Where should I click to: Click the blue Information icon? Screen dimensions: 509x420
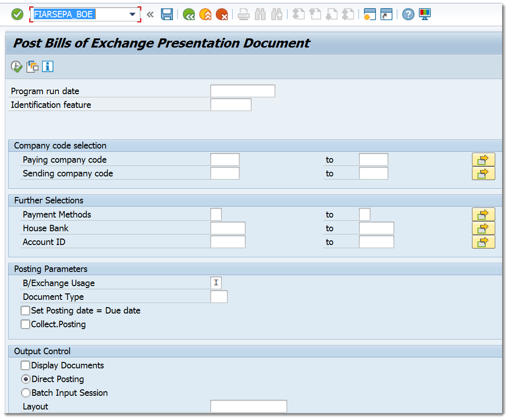48,66
